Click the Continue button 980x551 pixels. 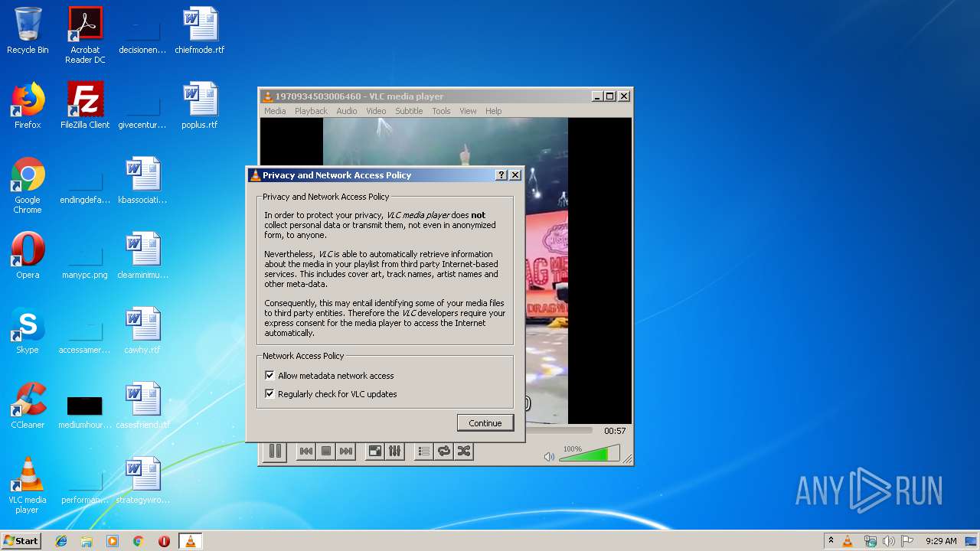point(485,423)
